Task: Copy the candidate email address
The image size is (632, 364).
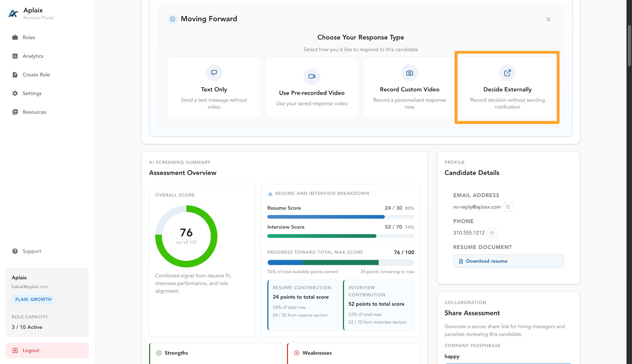Action: (x=508, y=207)
